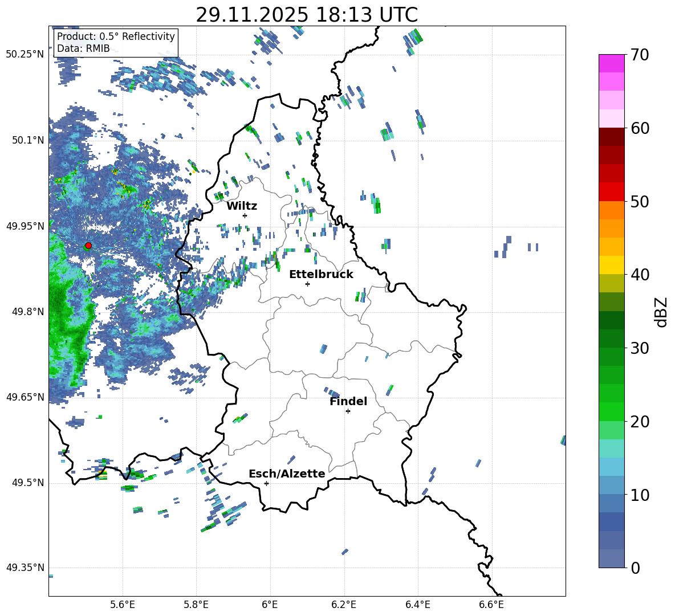Click the title 29.11.2025 18:13 UTC
675x616 pixels.
click(307, 15)
